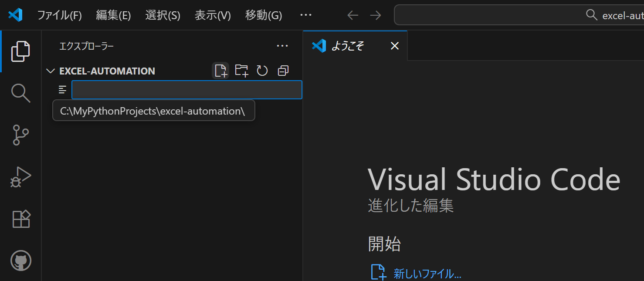
Task: Open the ファイル(F) menu
Action: [x=60, y=15]
